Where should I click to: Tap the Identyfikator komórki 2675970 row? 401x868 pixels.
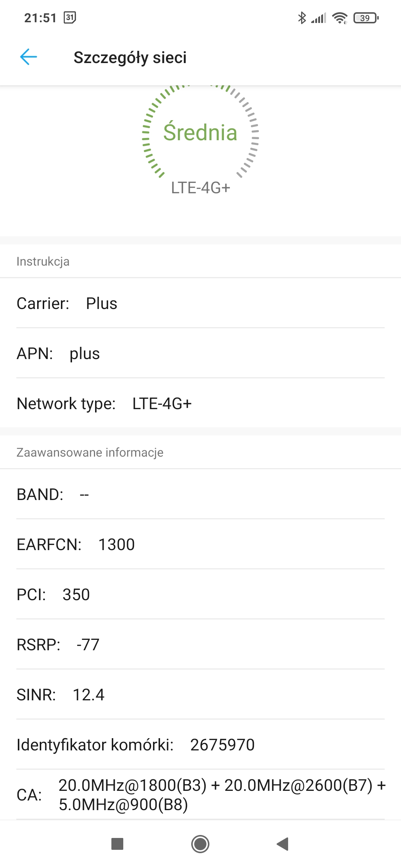click(200, 745)
